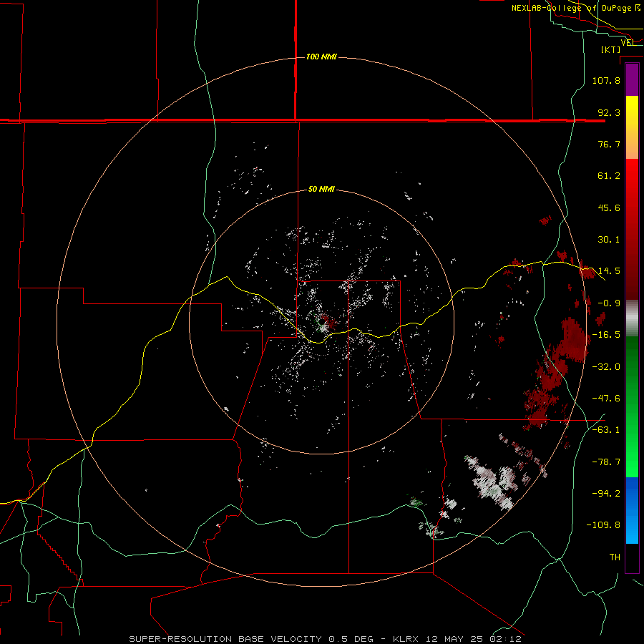The image size is (644, 644).
Task: Click the -47.6 scale value
Action: pos(606,399)
